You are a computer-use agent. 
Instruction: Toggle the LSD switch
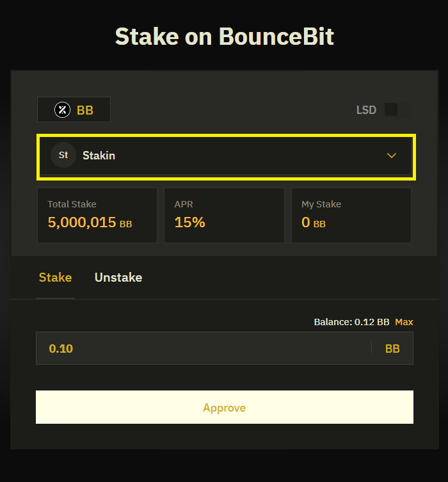[x=397, y=110]
